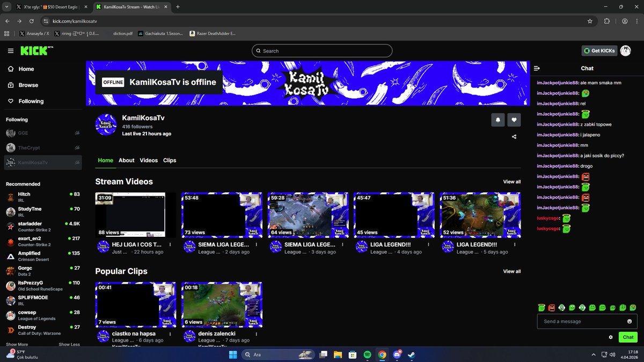Click the taskbar search box Ara
Screen dimensions: 644x362
[277, 354]
